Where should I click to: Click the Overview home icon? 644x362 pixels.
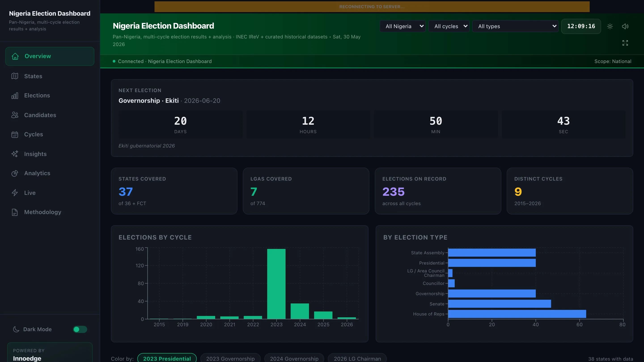pos(15,56)
